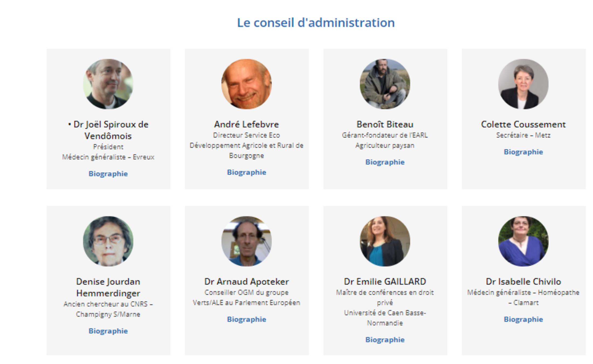Select the photo above Benoît Biteau's name
This screenshot has width=593, height=364.
click(385, 84)
